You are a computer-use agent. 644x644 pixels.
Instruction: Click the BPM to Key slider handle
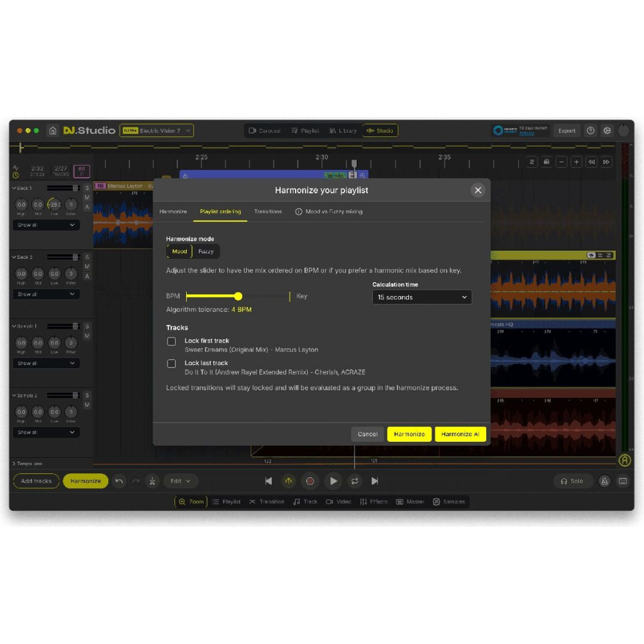[x=238, y=296]
